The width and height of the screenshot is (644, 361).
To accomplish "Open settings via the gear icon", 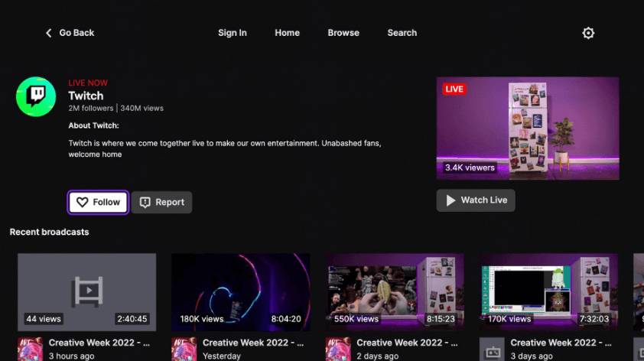I will click(588, 33).
